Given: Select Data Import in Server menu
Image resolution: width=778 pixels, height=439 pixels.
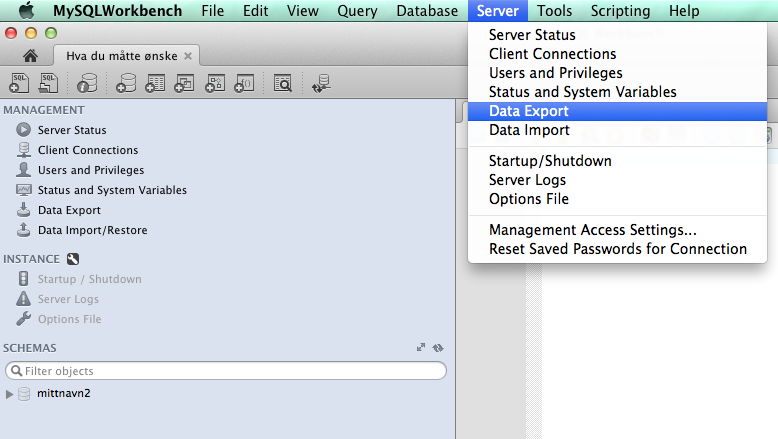Looking at the screenshot, I should coord(617,130).
